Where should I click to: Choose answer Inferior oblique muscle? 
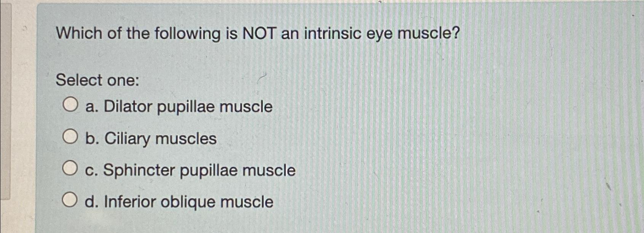(179, 202)
